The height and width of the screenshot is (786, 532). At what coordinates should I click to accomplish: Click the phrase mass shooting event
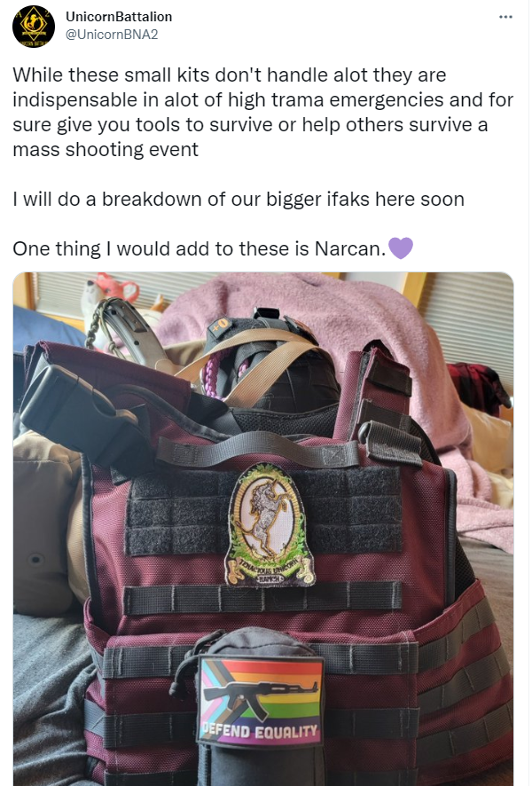[x=106, y=149]
